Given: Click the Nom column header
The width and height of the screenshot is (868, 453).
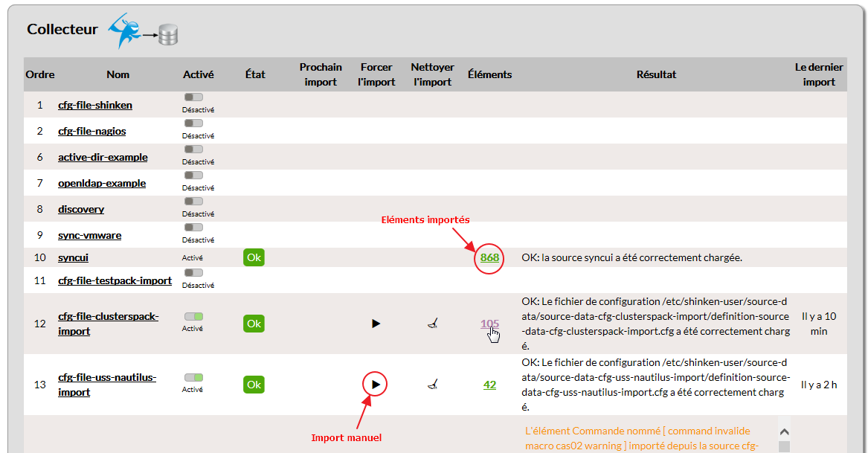Looking at the screenshot, I should coord(118,74).
